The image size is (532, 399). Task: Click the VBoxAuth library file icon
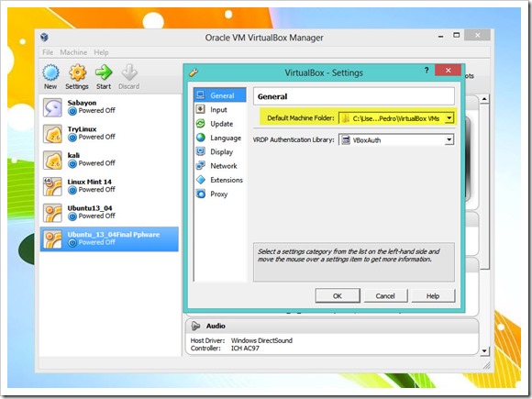pos(346,139)
